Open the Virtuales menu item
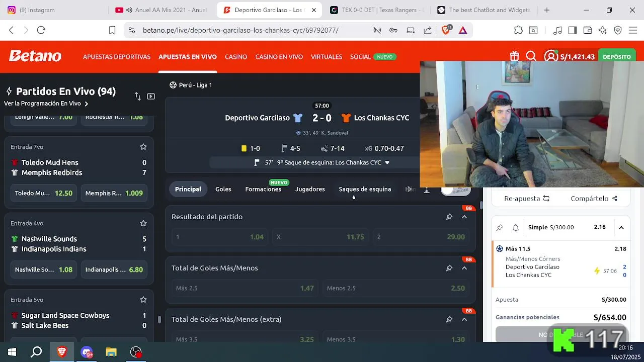This screenshot has width=644, height=362. pyautogui.click(x=327, y=57)
